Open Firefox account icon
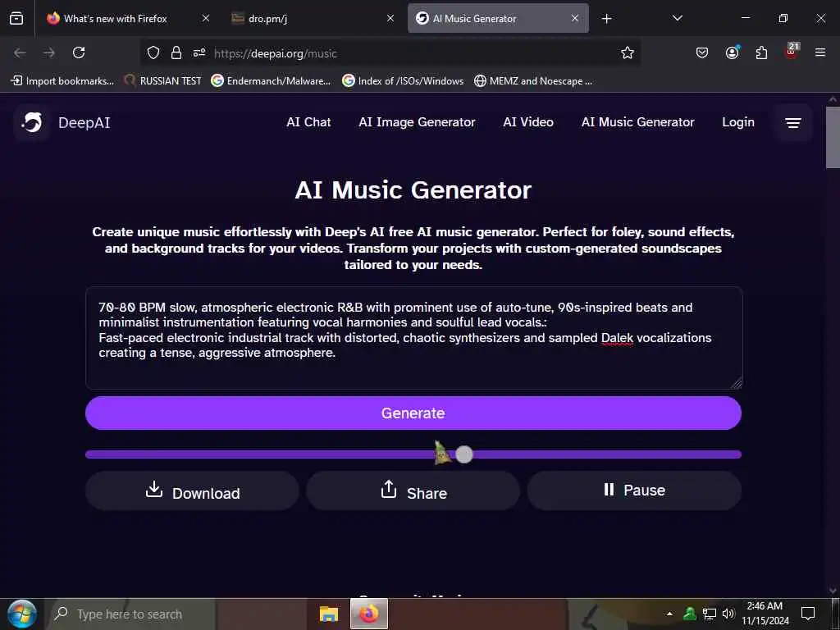 point(732,52)
